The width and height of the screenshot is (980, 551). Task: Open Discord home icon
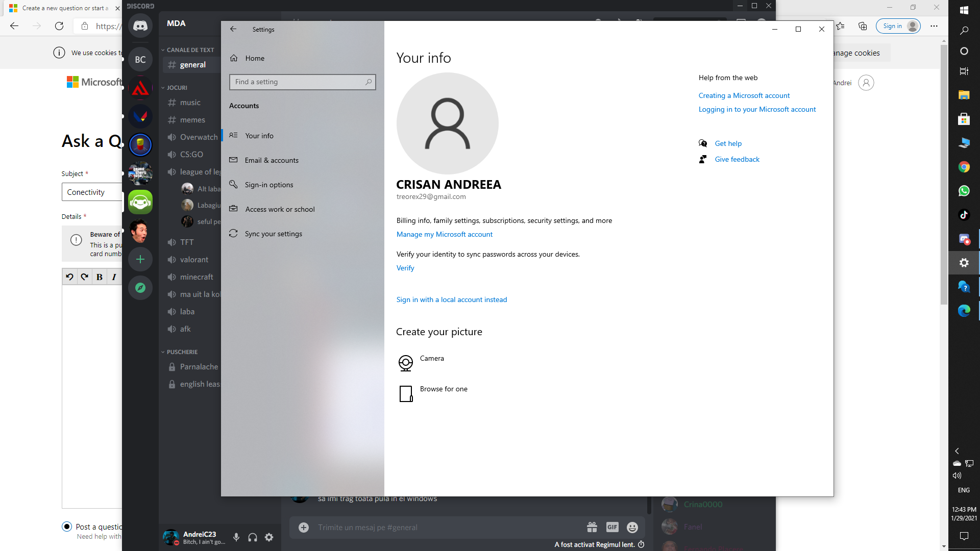pyautogui.click(x=140, y=25)
